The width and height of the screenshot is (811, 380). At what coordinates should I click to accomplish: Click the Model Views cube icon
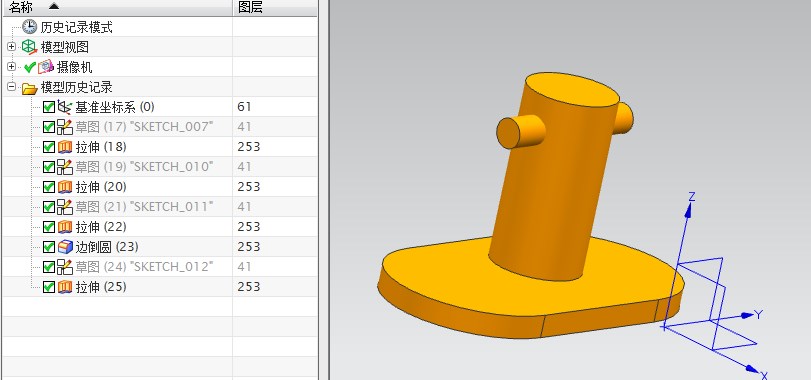click(x=29, y=47)
